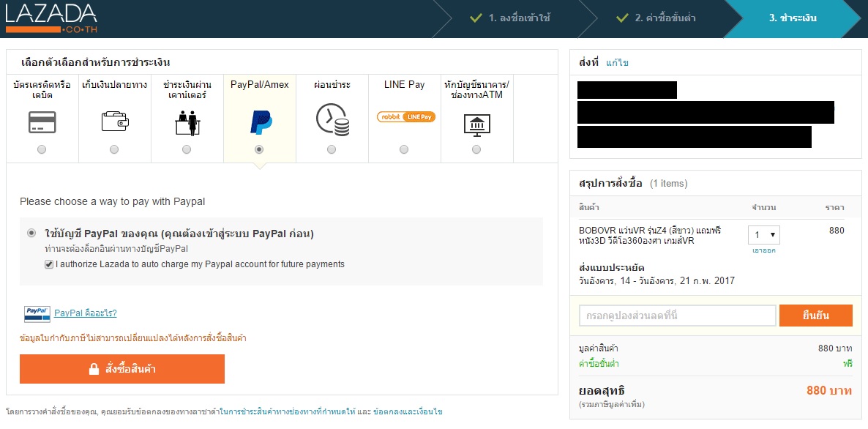
Task: Go to step 2 ค่าซื้อขั้นต่ำ
Action: (x=656, y=18)
